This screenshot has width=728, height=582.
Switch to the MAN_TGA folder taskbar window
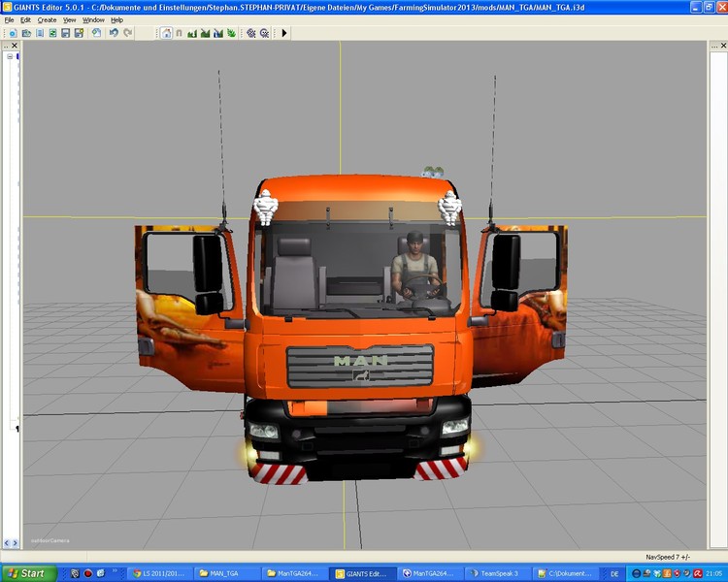(x=225, y=573)
